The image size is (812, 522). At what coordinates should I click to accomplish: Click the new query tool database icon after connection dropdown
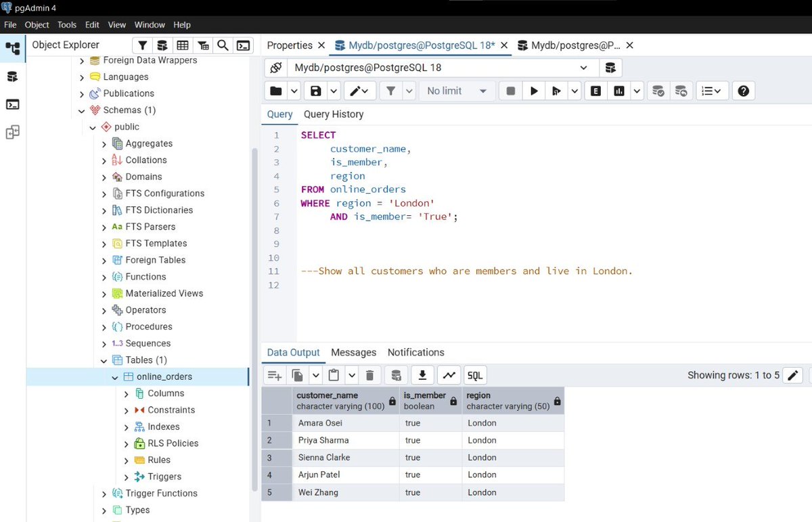click(x=610, y=68)
